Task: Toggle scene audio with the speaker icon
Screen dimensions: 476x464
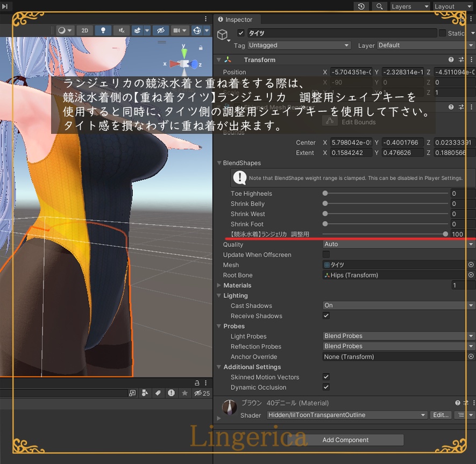Action: (x=122, y=30)
